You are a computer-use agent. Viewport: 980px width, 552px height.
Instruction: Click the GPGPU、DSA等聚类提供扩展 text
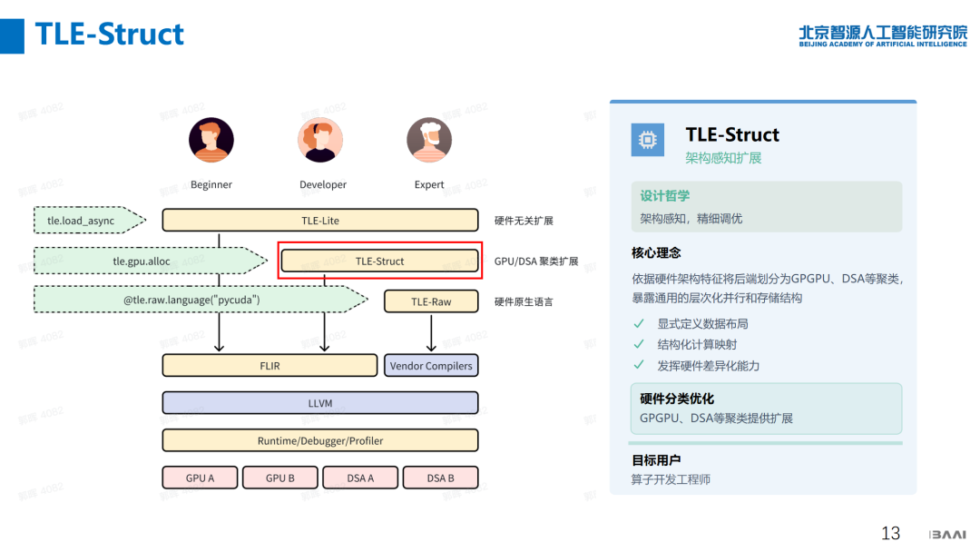pyautogui.click(x=716, y=419)
